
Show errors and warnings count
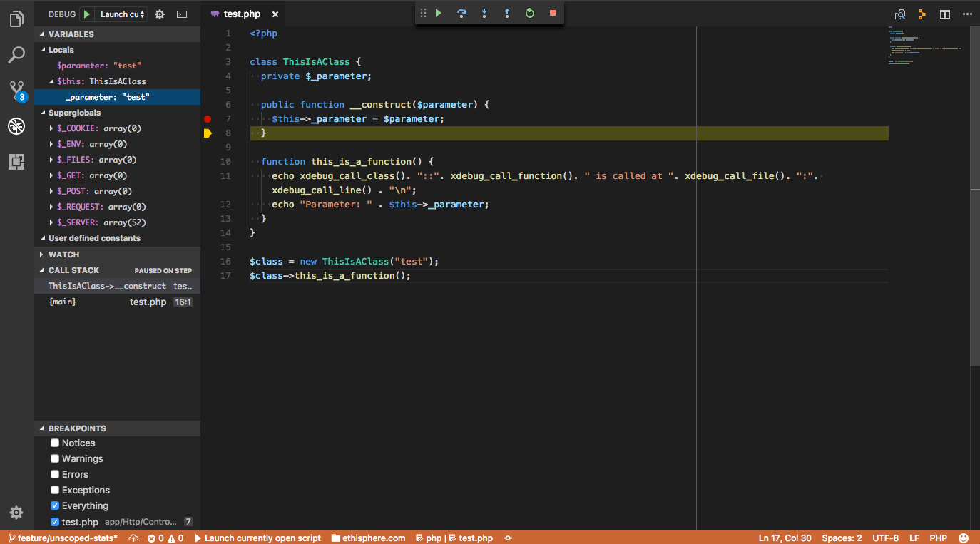165,538
